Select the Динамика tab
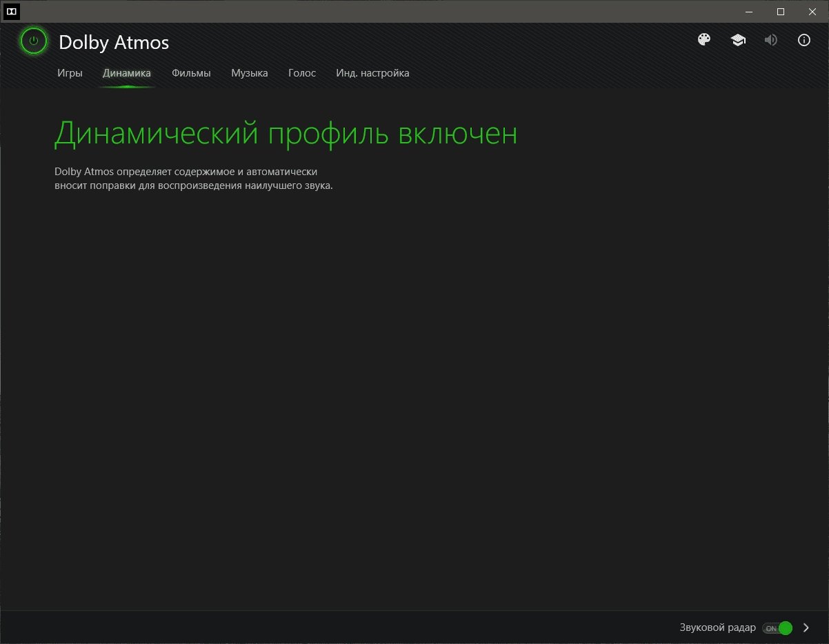The width and height of the screenshot is (829, 644). click(x=127, y=73)
